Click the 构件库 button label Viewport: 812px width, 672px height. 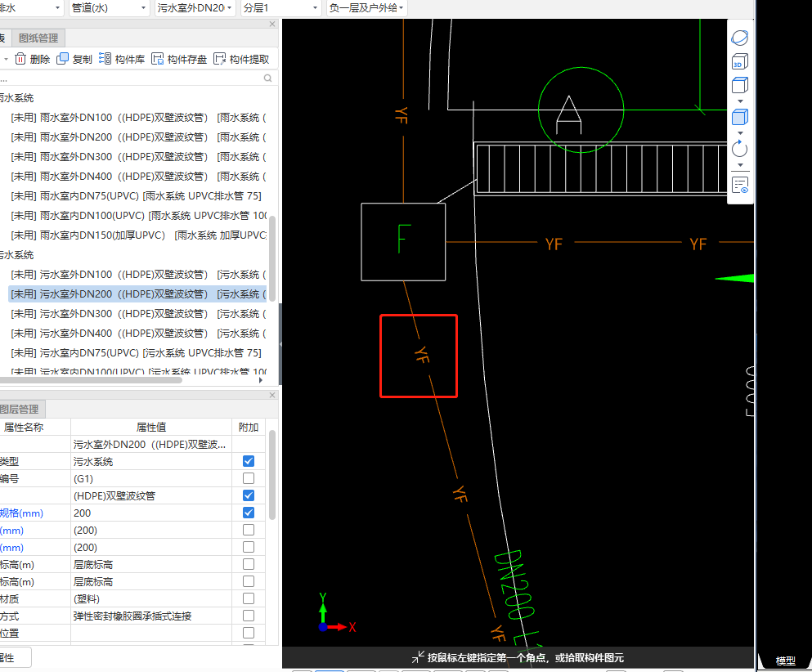coord(130,59)
